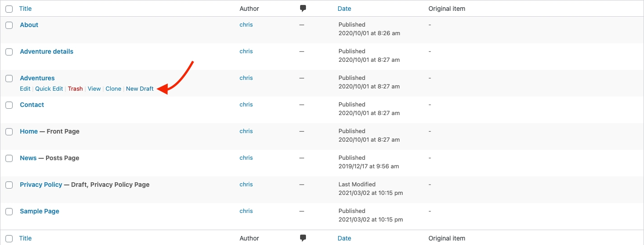Click the Author column header at top
This screenshot has width=644, height=245.
click(x=249, y=9)
